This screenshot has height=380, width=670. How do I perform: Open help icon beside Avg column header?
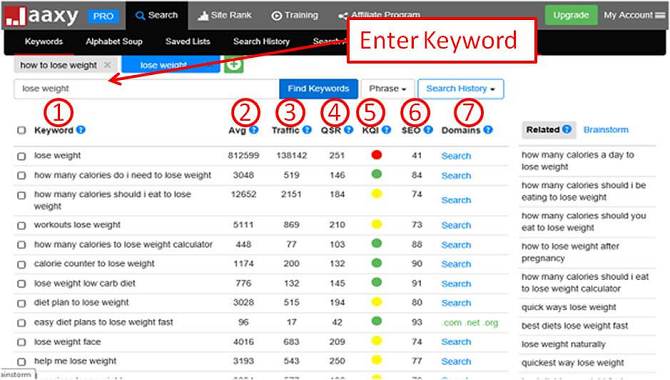point(254,130)
